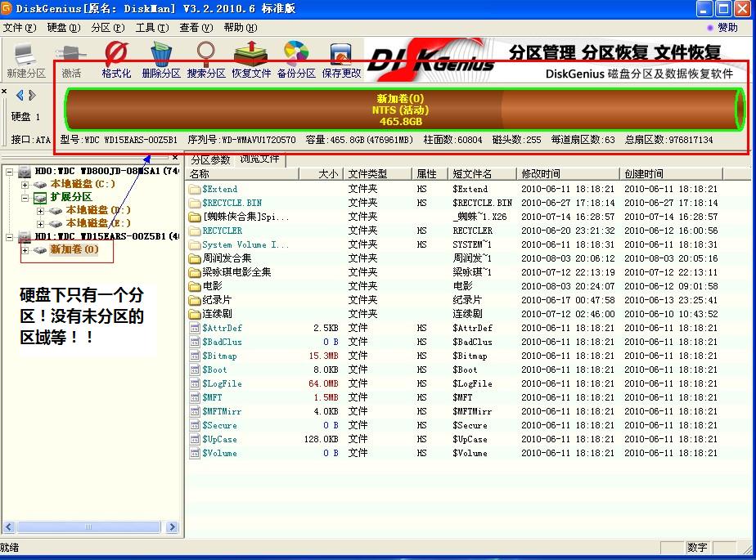Sort by the 创建时间 column header

click(671, 173)
